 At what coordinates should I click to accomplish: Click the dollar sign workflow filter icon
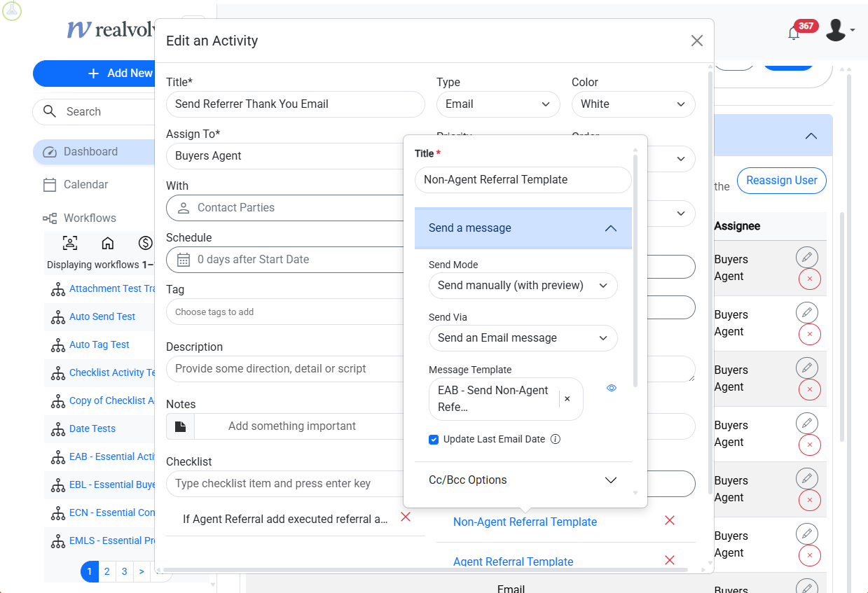coord(145,243)
